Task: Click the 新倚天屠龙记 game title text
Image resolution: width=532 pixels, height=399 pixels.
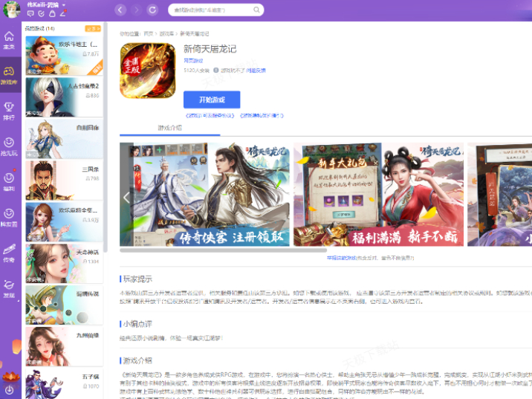Action: (x=210, y=49)
